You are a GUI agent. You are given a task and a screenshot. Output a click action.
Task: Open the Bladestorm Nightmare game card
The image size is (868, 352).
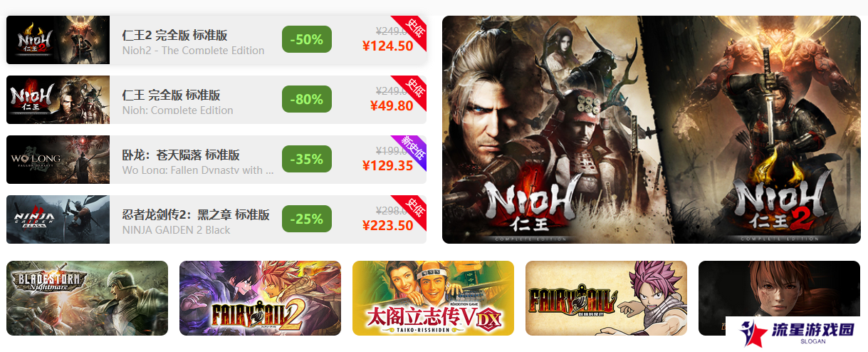tap(87, 298)
